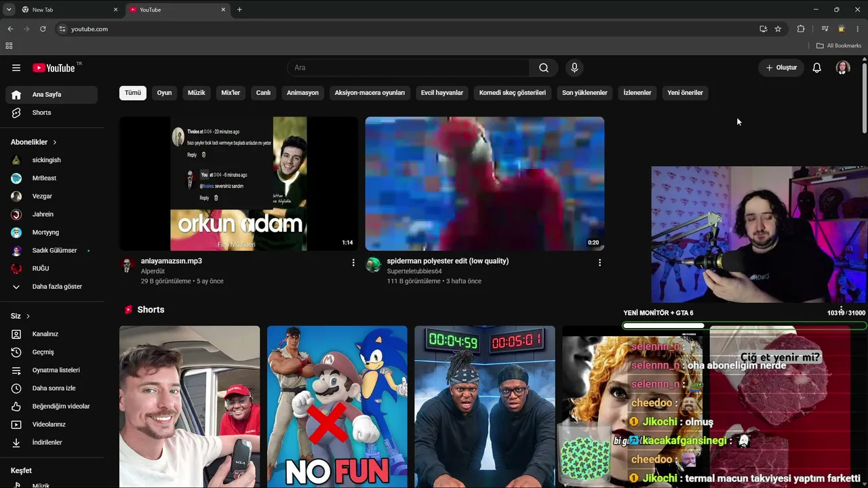Select the Son yüklenenler chip

click(x=585, y=93)
